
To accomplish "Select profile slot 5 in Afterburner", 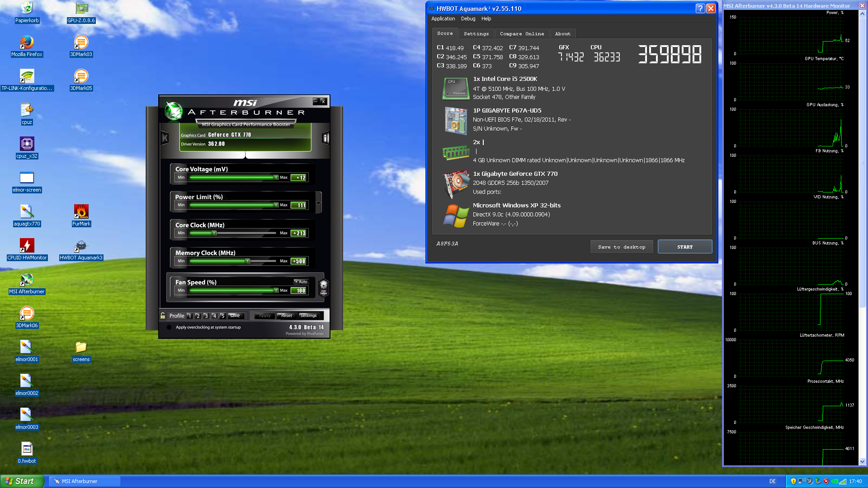I will click(222, 316).
